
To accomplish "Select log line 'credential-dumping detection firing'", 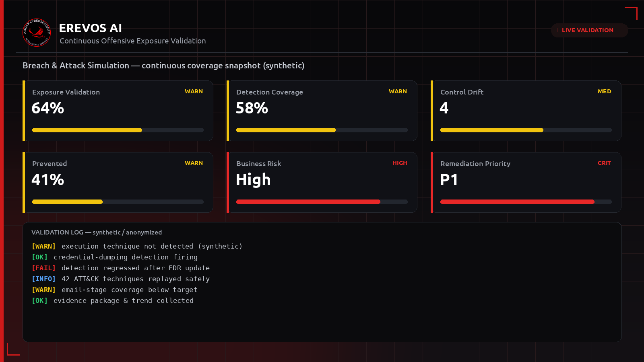I will pos(115,257).
